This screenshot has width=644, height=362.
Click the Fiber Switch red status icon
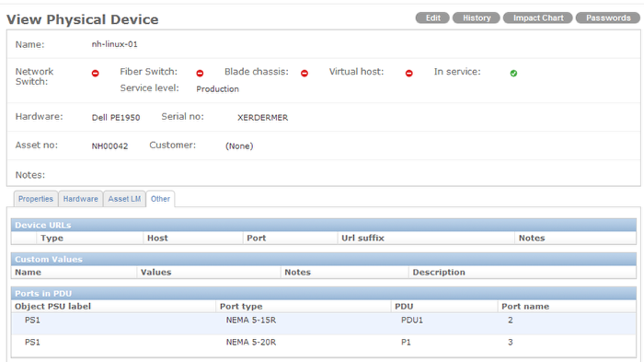point(200,73)
